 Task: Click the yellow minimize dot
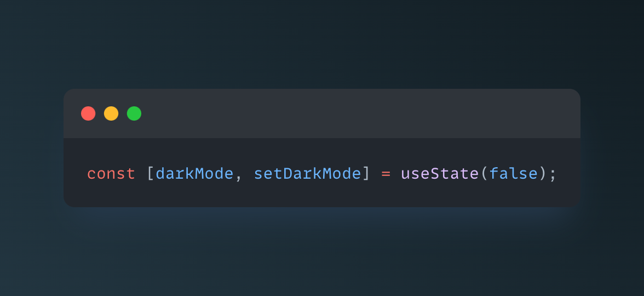pos(111,113)
